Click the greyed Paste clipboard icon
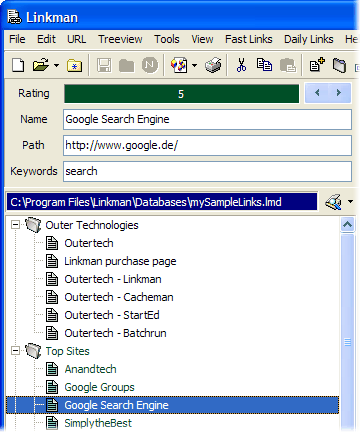Image resolution: width=360 pixels, height=433 pixels. [x=288, y=65]
